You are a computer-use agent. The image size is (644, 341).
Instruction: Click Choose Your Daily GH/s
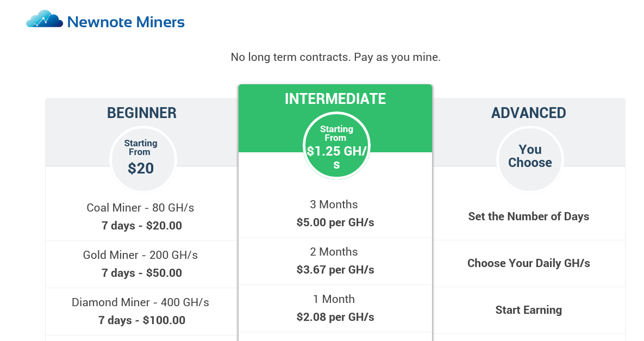click(528, 263)
